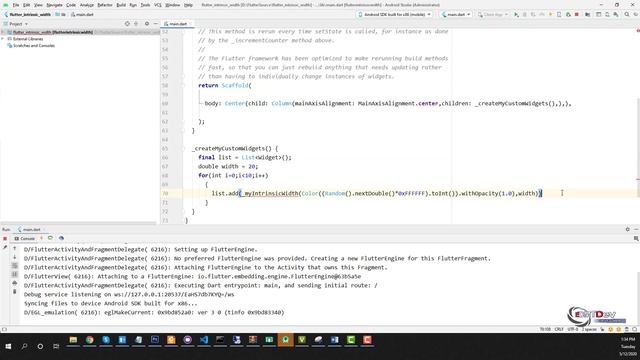Viewport: 640px width, 360px height.
Task: Click the Hot Restart green icon in console toolbar
Action: point(50,238)
